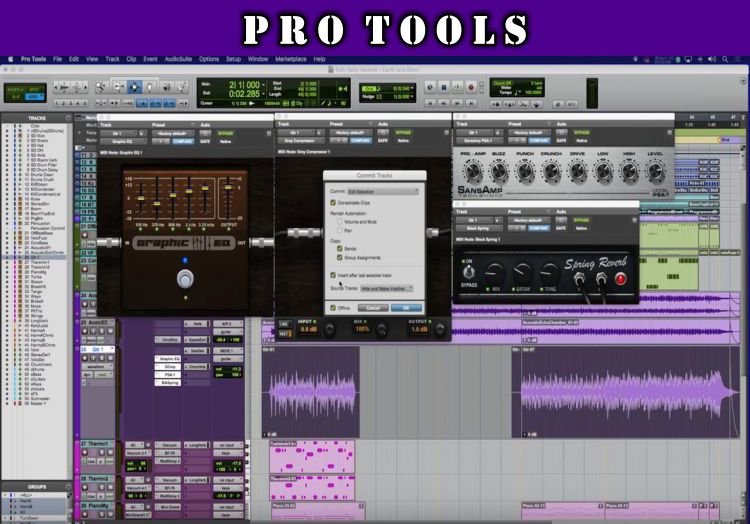
Task: Toggle BYPASS in the Graphic EQ plugin window
Action: (x=225, y=133)
